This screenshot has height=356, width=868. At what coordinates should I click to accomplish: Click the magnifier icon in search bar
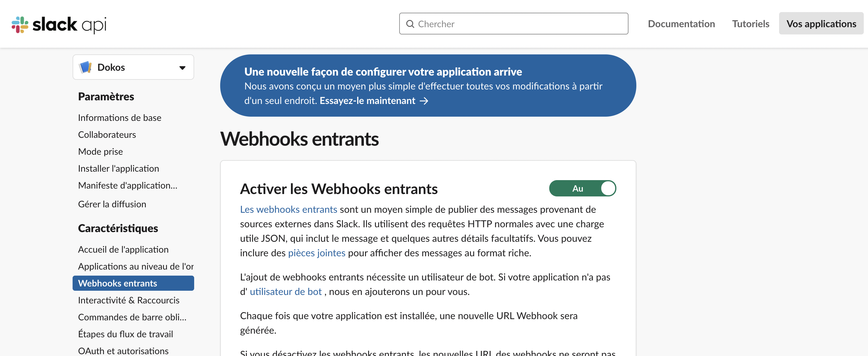(410, 24)
